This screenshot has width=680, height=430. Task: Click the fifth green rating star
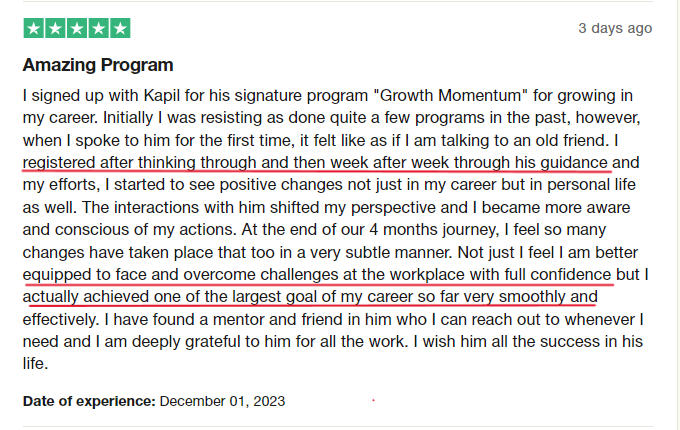pyautogui.click(x=120, y=28)
